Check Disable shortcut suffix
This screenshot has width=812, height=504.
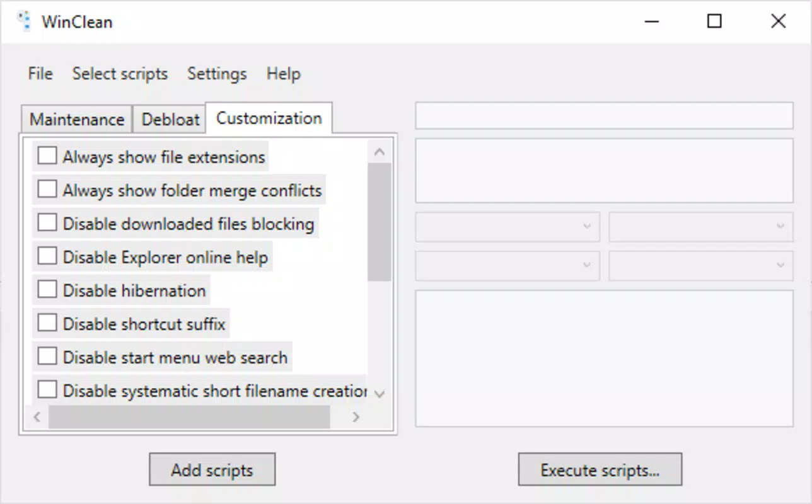pyautogui.click(x=47, y=323)
